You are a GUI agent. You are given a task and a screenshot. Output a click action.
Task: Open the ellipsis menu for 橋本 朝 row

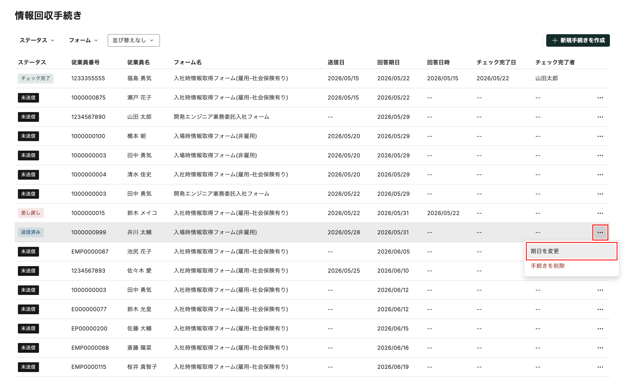click(600, 136)
